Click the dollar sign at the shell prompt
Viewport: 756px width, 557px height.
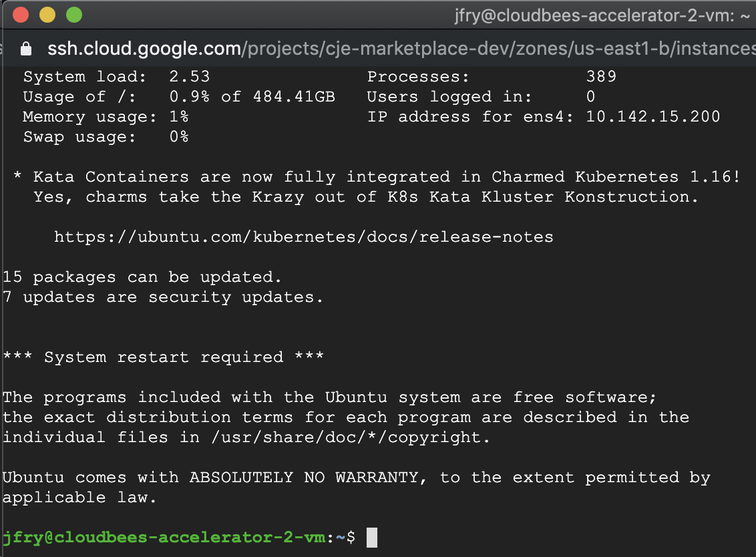pyautogui.click(x=351, y=537)
